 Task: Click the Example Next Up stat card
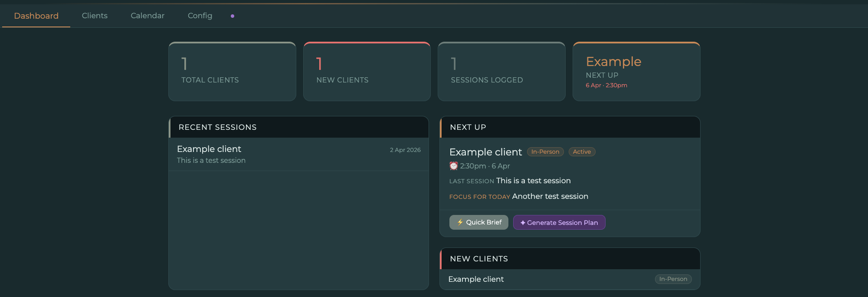[x=636, y=72]
